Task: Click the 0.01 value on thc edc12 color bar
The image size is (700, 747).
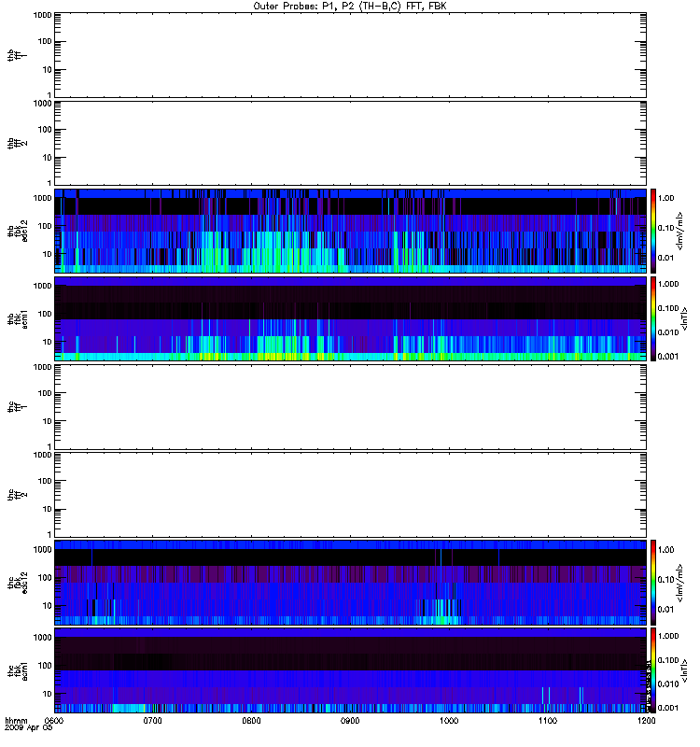Action: (x=665, y=610)
